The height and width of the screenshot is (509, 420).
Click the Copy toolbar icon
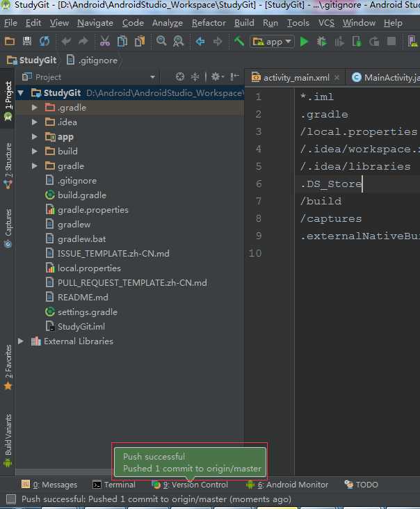point(122,41)
